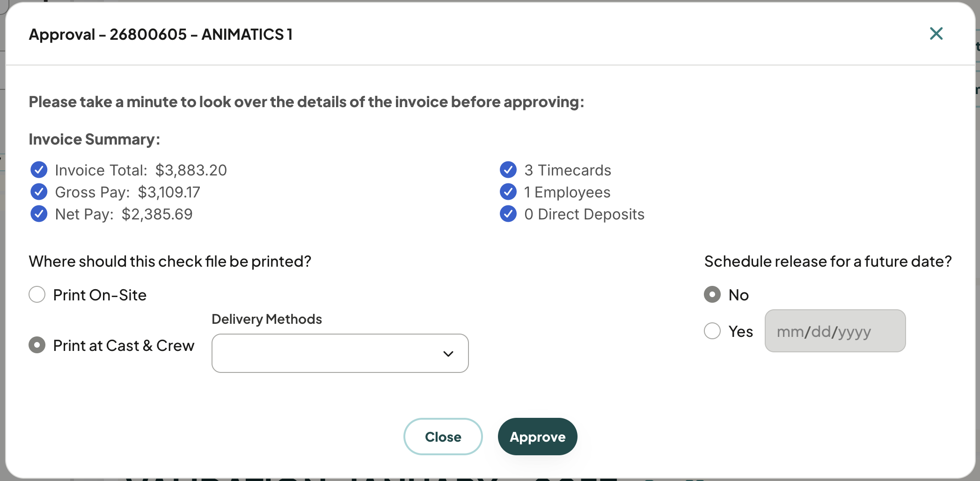Image resolution: width=980 pixels, height=481 pixels.
Task: Click the Invoice Total checkmark icon
Action: click(39, 170)
